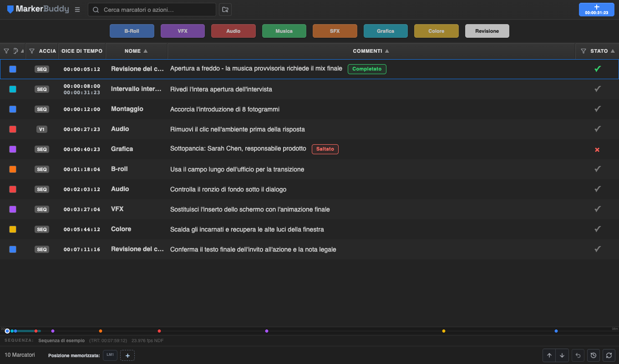The image size is (619, 364).
Task: Click the Colore preset button
Action: [436, 31]
